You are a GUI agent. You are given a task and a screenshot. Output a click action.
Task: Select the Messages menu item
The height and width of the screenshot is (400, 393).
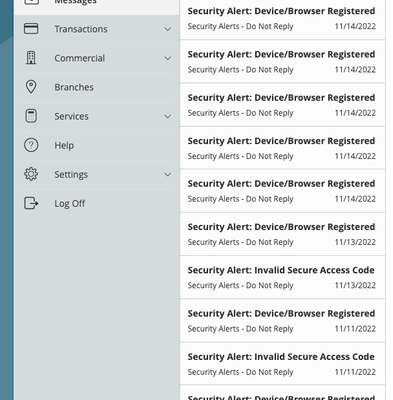click(x=97, y=3)
